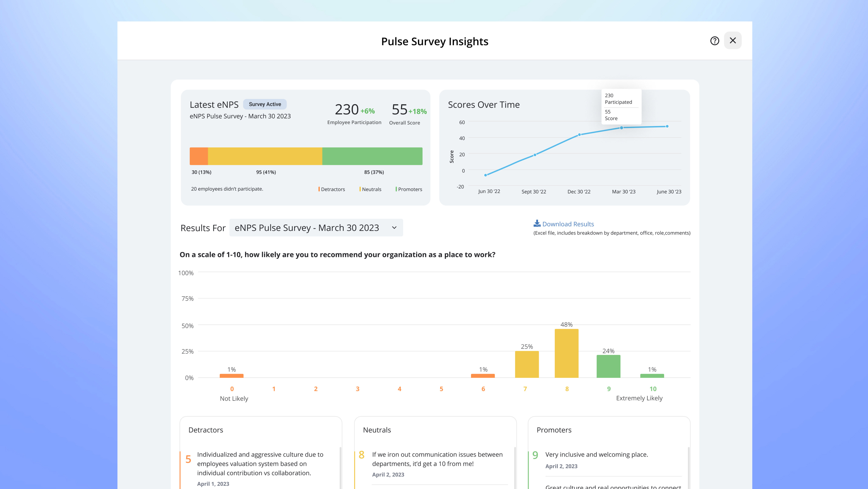Click the '95 (41%)' neutral count
Image resolution: width=868 pixels, height=489 pixels.
[x=266, y=172]
